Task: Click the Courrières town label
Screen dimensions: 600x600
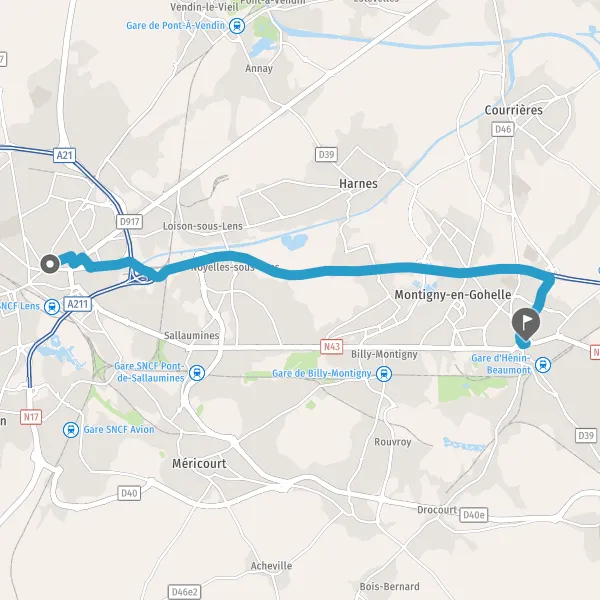Action: pos(514,110)
